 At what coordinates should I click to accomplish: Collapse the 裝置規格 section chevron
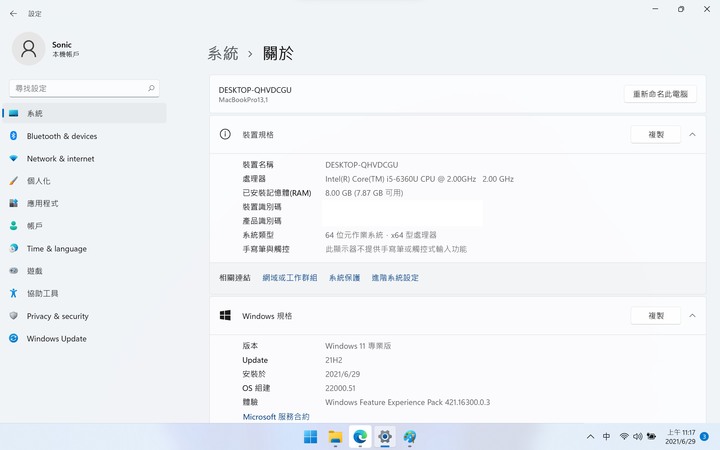pyautogui.click(x=692, y=135)
